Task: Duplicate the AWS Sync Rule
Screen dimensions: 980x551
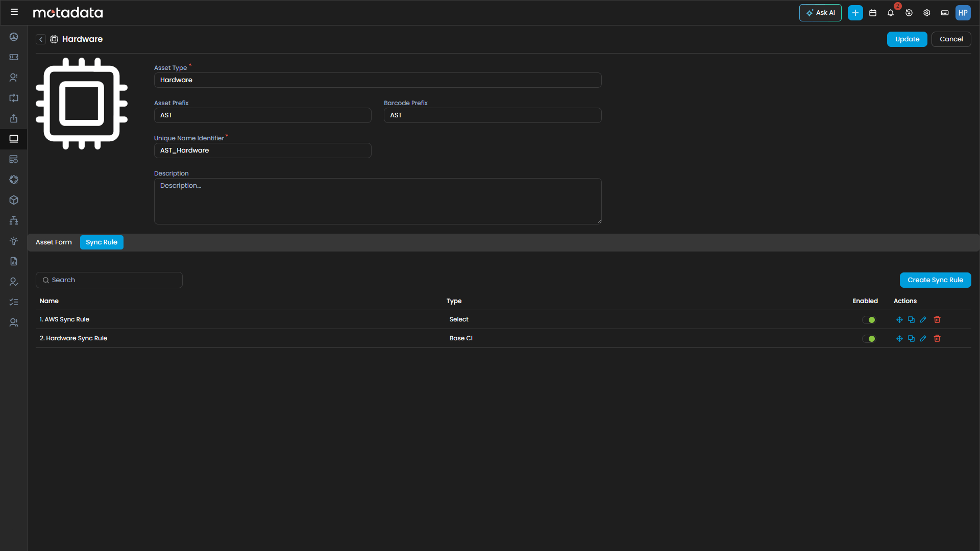Action: coord(911,320)
